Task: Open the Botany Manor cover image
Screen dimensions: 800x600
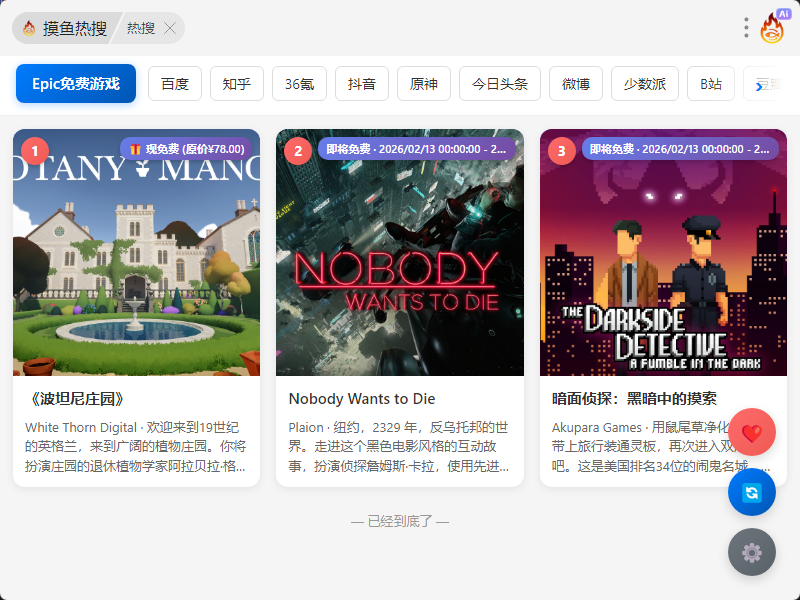Action: click(x=136, y=253)
